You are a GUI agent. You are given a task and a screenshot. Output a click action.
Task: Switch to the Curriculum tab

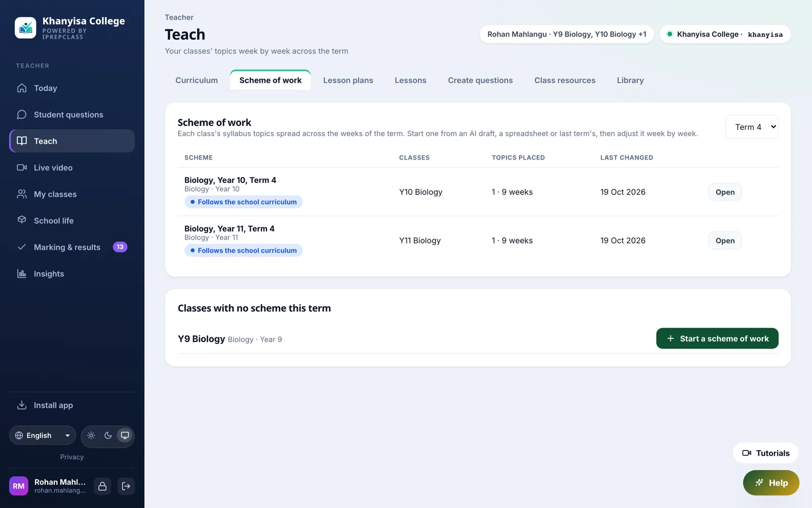[196, 80]
